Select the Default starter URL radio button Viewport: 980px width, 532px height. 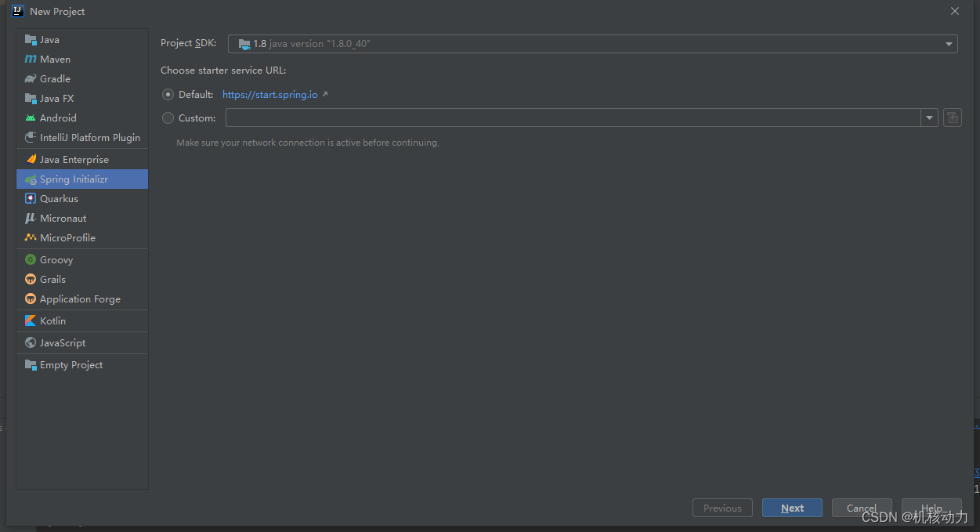(168, 95)
